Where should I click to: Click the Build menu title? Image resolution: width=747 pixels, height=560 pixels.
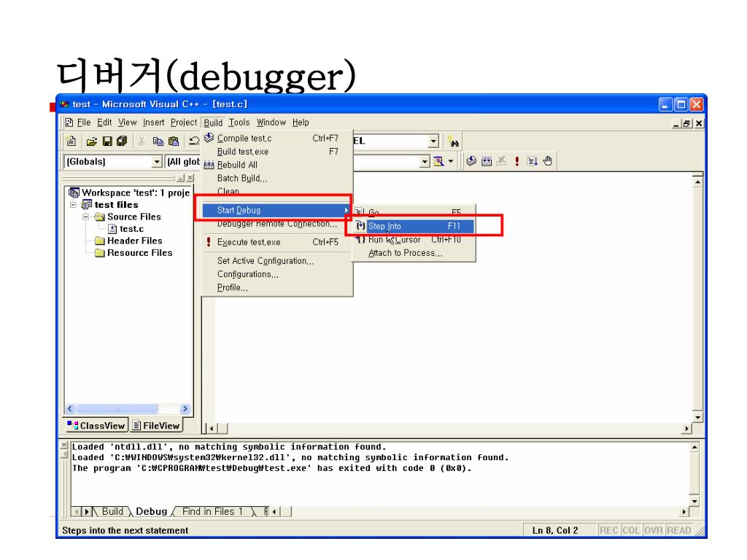tap(213, 122)
